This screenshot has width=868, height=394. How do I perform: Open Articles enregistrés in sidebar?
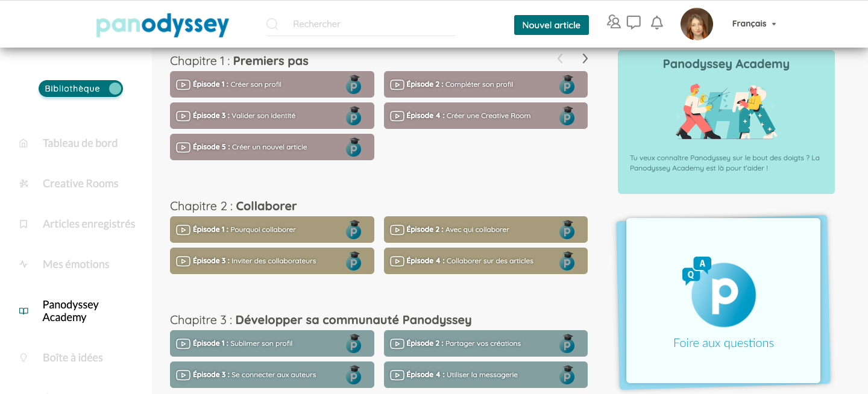tap(89, 224)
